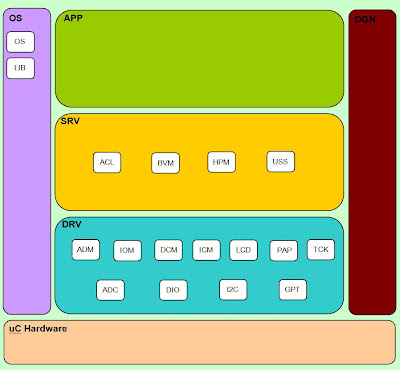The width and height of the screenshot is (400, 370).
Task: Select the ADC driver block
Action: point(110,290)
